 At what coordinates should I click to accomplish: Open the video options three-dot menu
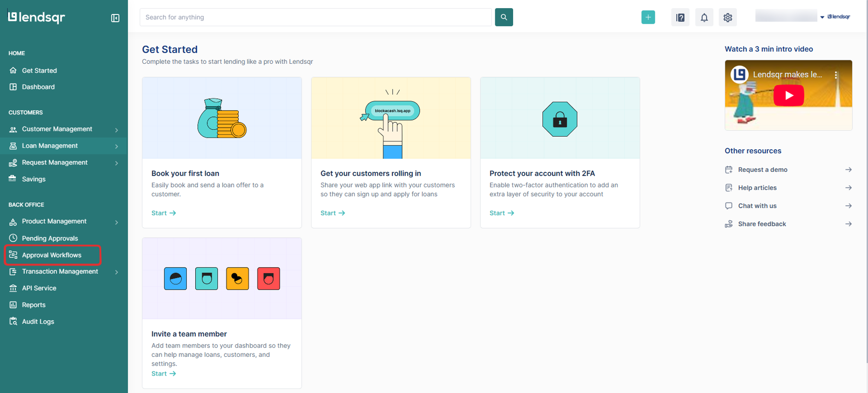coord(836,75)
